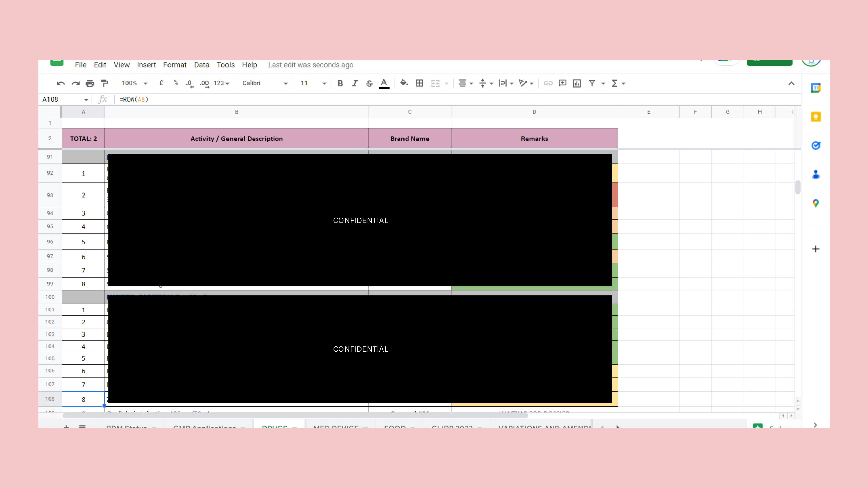Open Google Keep in side panel
The width and height of the screenshot is (868, 488).
[x=815, y=117]
